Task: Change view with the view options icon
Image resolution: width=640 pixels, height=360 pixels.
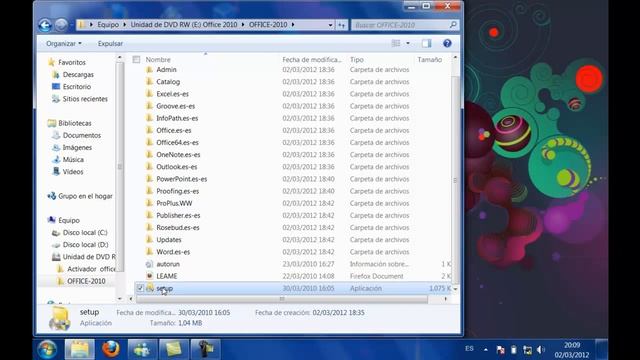Action: click(396, 43)
